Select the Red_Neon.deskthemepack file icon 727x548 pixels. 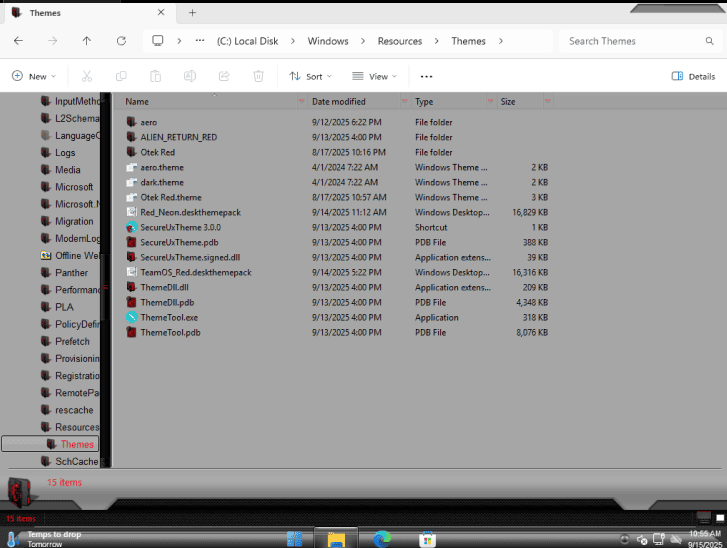132,212
